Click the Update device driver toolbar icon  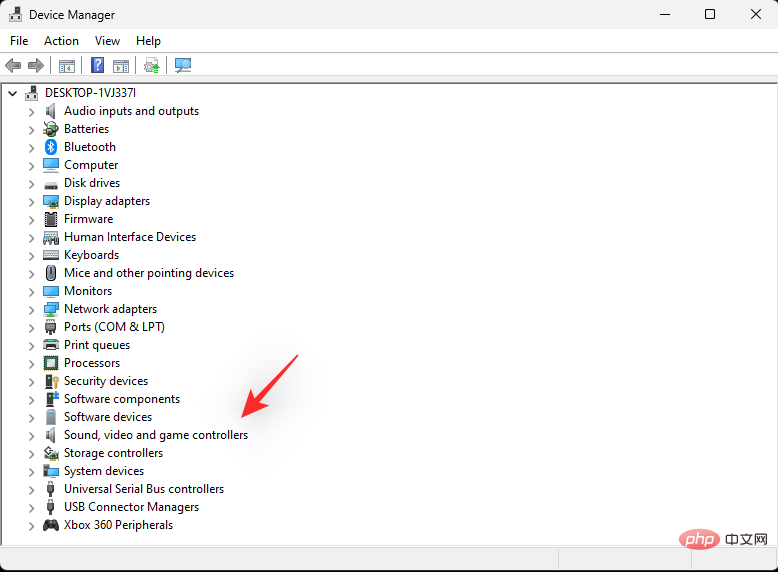click(x=151, y=66)
